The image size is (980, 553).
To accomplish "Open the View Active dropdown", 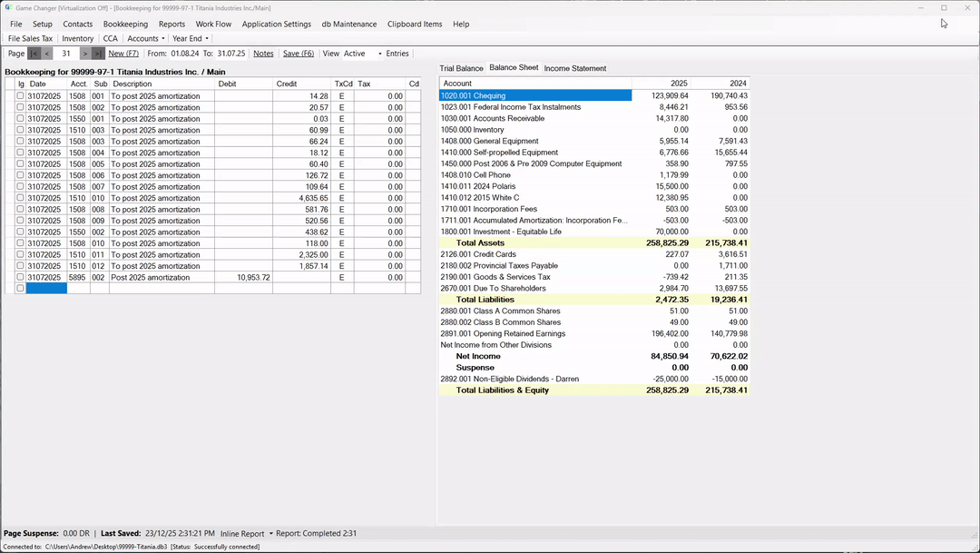I will tap(363, 54).
